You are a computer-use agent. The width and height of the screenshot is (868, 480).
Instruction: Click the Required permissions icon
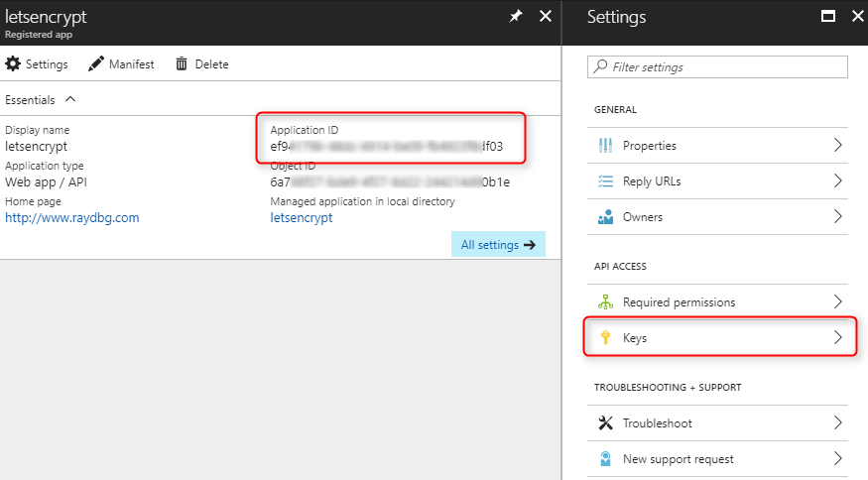point(606,302)
